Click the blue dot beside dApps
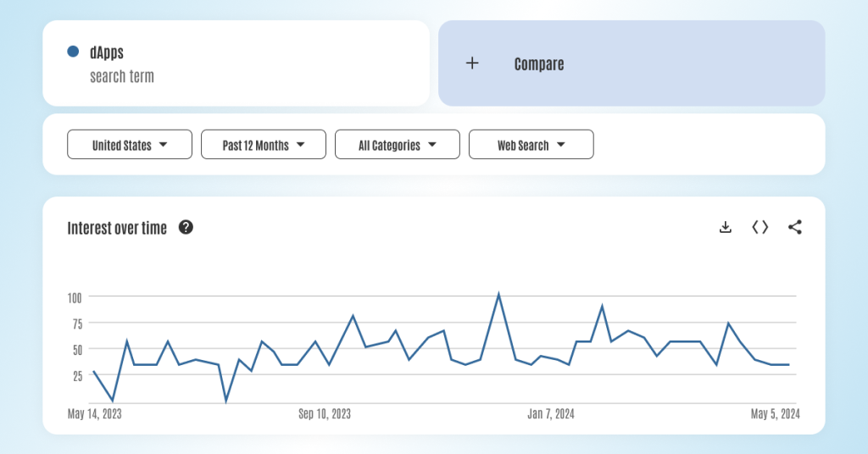Screen dimensions: 868x454 [x=73, y=53]
